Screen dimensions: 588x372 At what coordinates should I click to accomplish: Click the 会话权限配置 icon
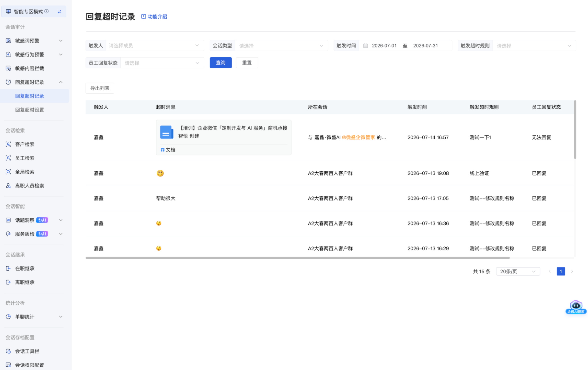tap(8, 365)
